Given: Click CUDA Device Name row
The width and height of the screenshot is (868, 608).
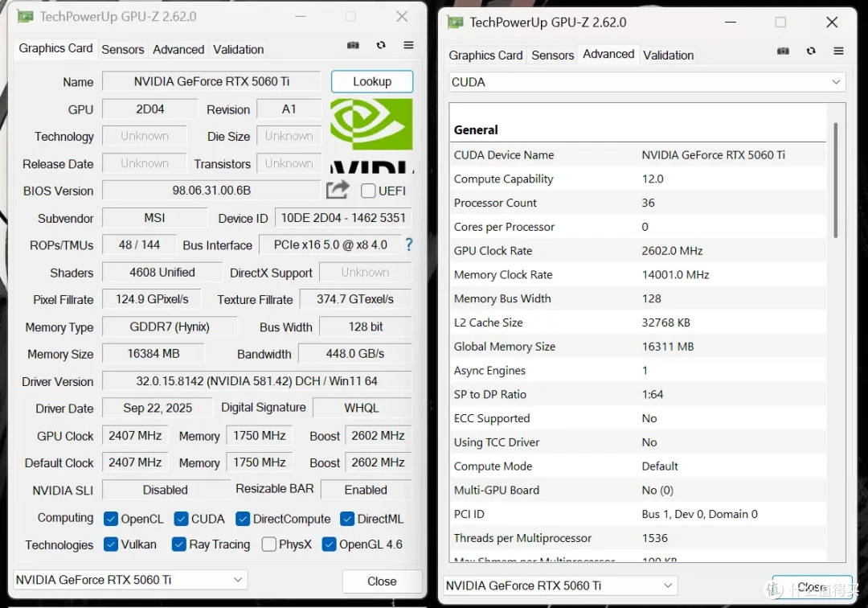Looking at the screenshot, I should [637, 155].
